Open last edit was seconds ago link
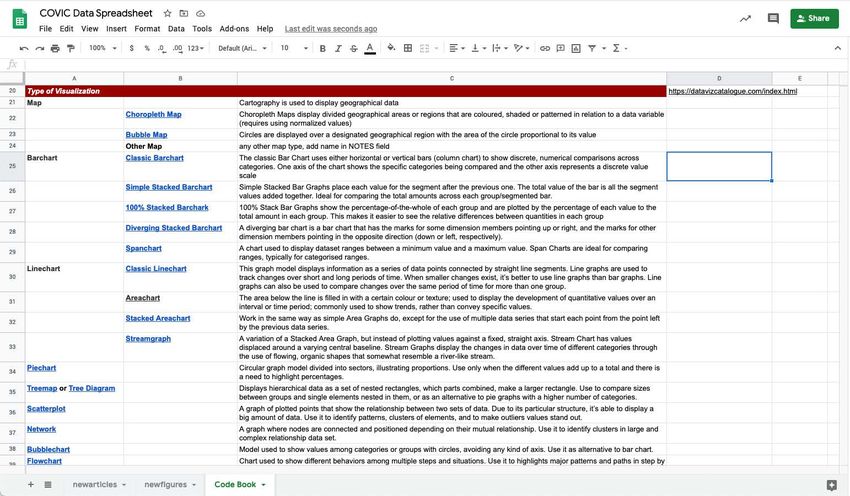This screenshot has width=850, height=496. pyautogui.click(x=331, y=29)
